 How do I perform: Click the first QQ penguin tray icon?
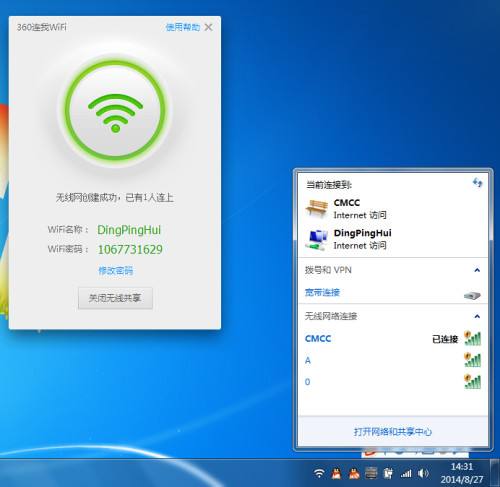pyautogui.click(x=336, y=473)
